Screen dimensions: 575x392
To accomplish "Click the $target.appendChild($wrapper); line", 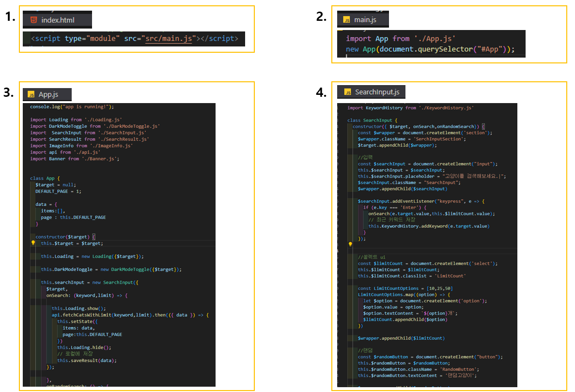I will [397, 146].
